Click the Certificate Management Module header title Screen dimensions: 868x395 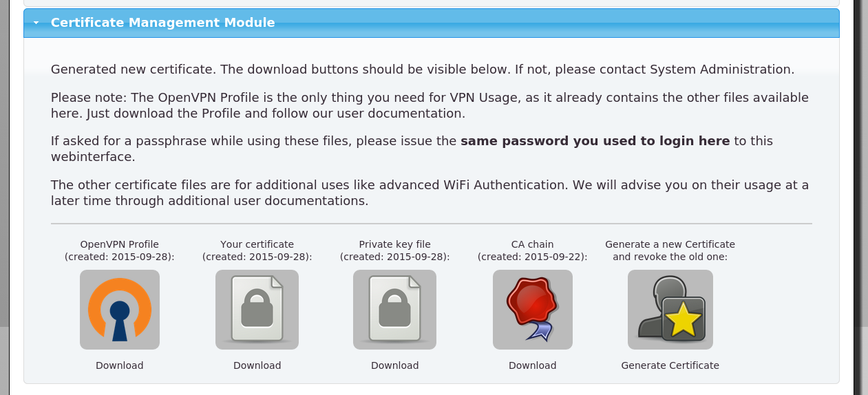click(x=162, y=23)
